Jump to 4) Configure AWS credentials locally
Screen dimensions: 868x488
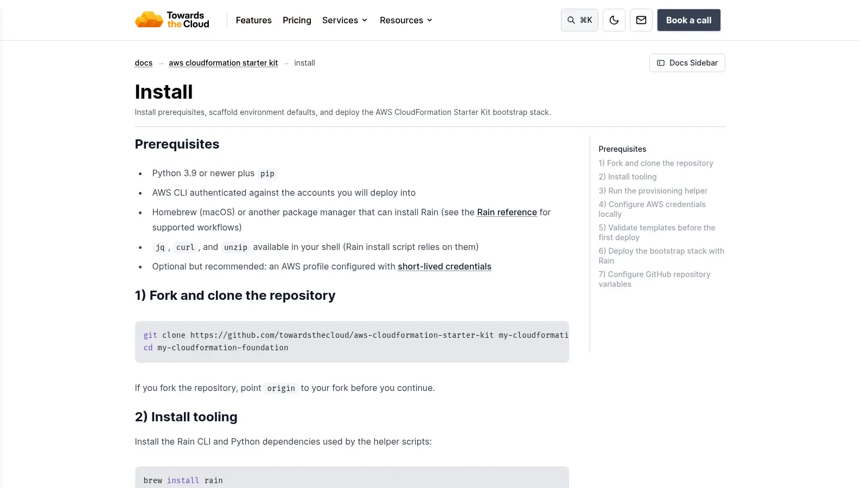[652, 209]
